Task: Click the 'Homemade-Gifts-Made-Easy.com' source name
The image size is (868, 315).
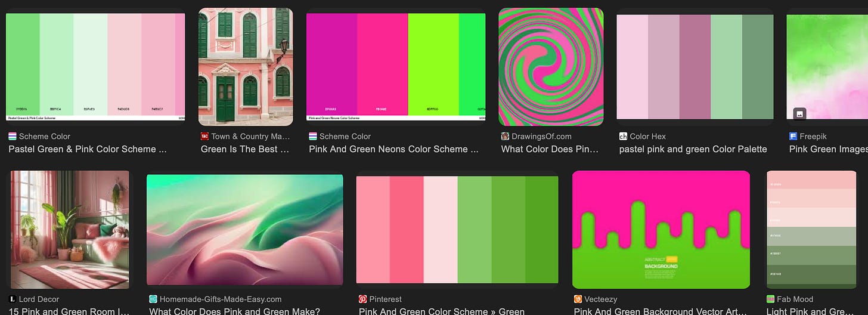Action: [x=221, y=299]
